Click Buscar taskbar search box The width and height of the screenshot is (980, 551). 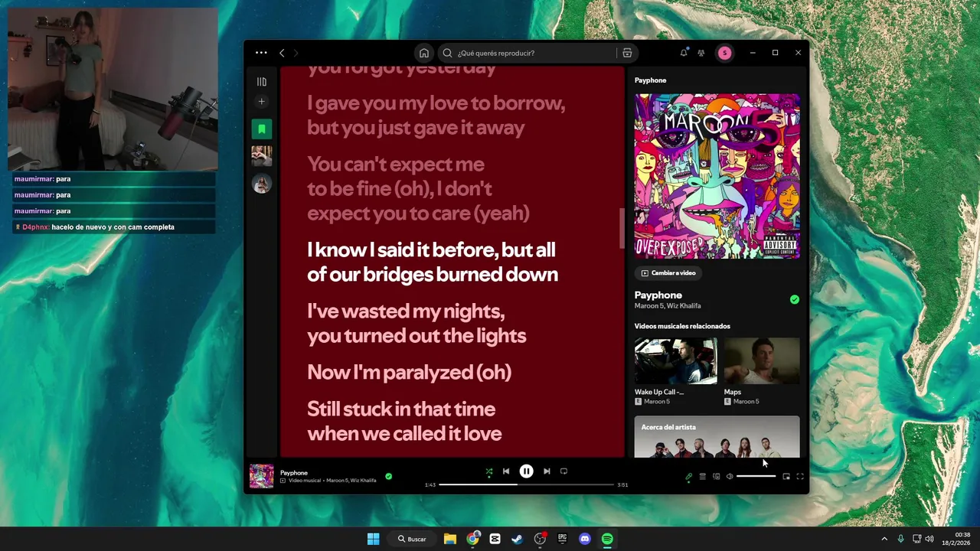pyautogui.click(x=412, y=539)
